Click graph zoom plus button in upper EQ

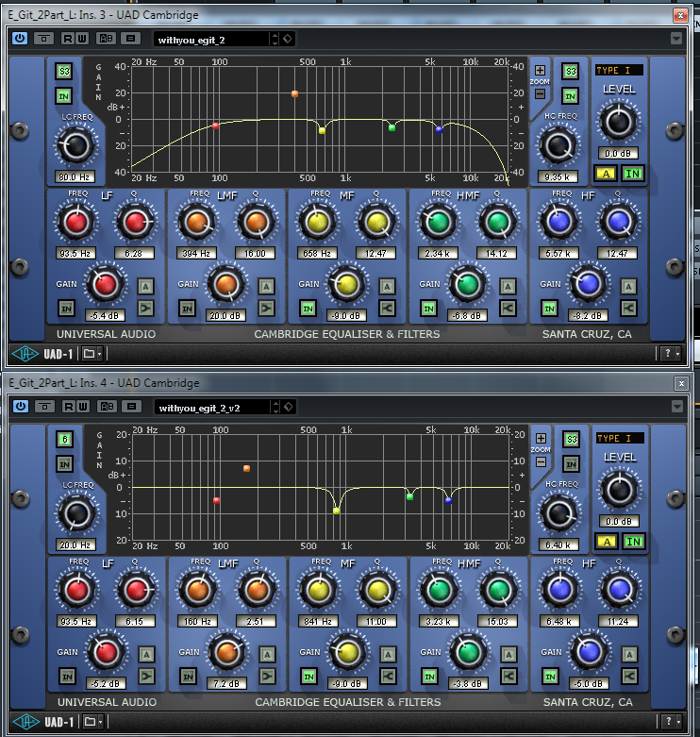click(541, 71)
